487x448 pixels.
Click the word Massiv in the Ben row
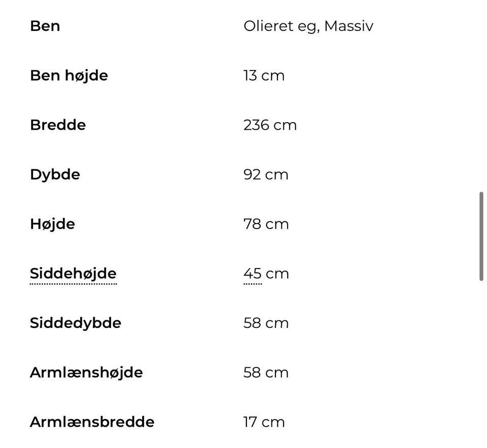349,26
